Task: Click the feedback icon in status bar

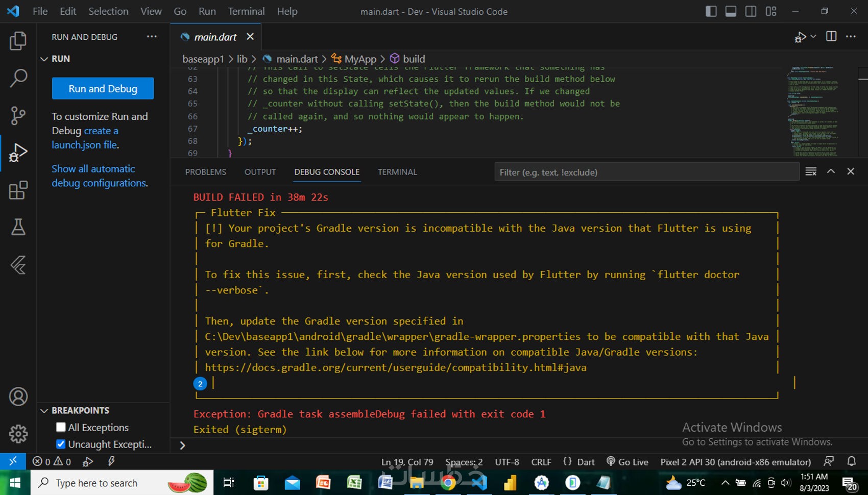Action: [x=829, y=461]
